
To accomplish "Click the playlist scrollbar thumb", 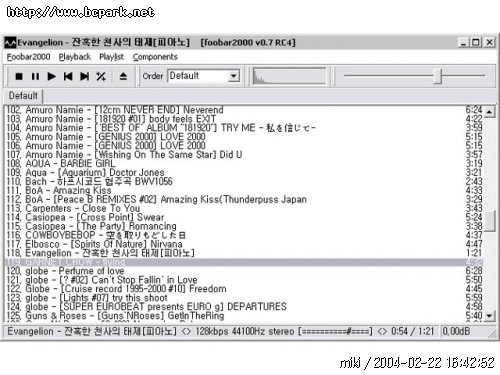I will pyautogui.click(x=489, y=220).
